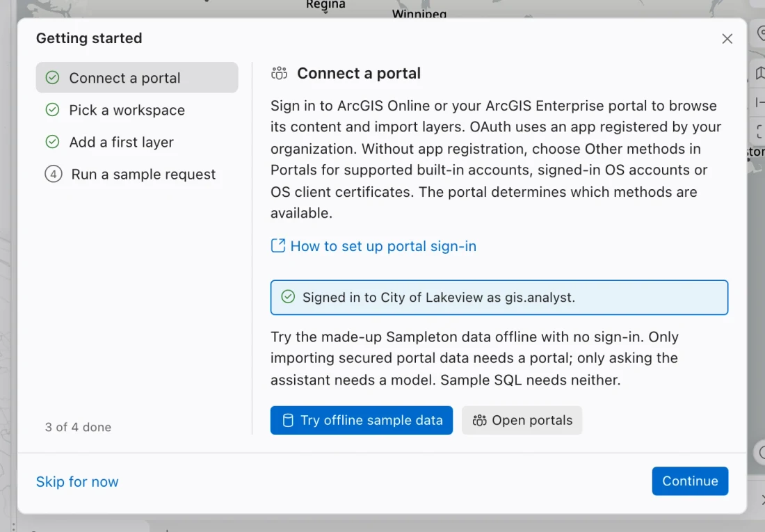765x532 pixels.
Task: Click Try offline sample data button
Action: click(x=362, y=420)
